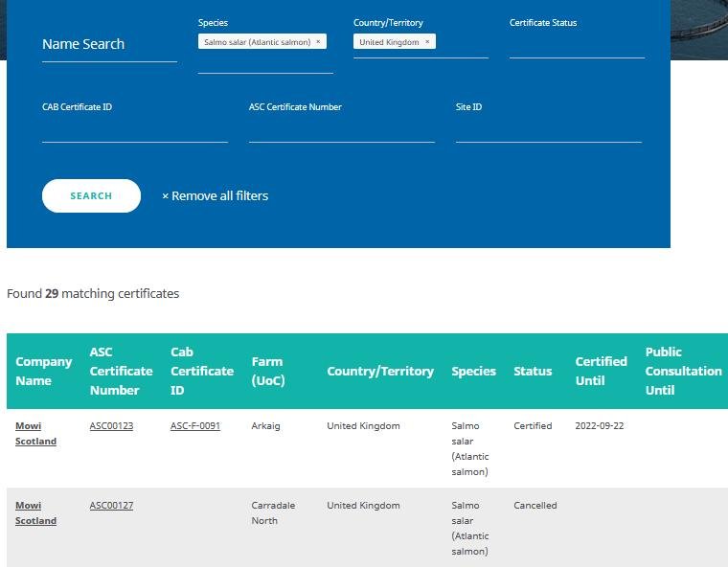Remove the United Kingdom country filter tag

[427, 42]
